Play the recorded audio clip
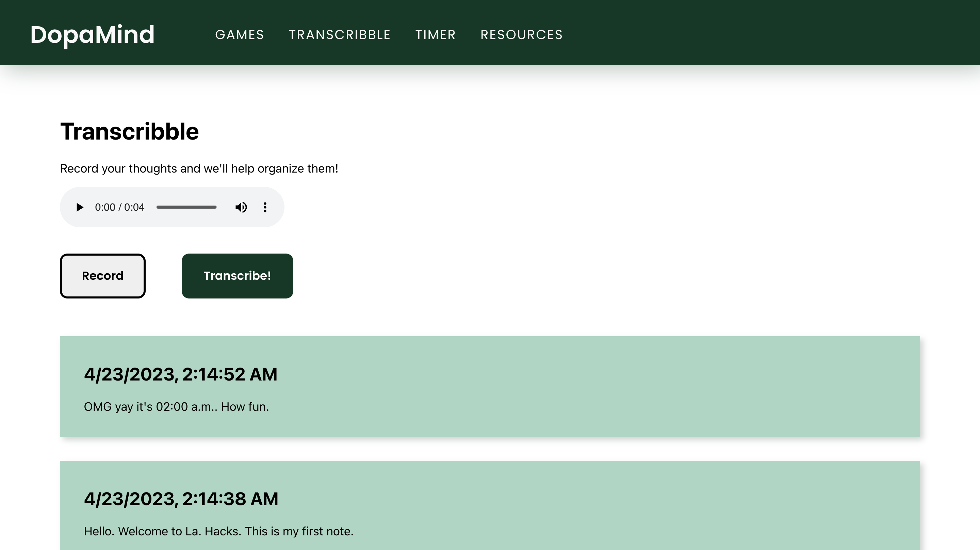 point(80,207)
